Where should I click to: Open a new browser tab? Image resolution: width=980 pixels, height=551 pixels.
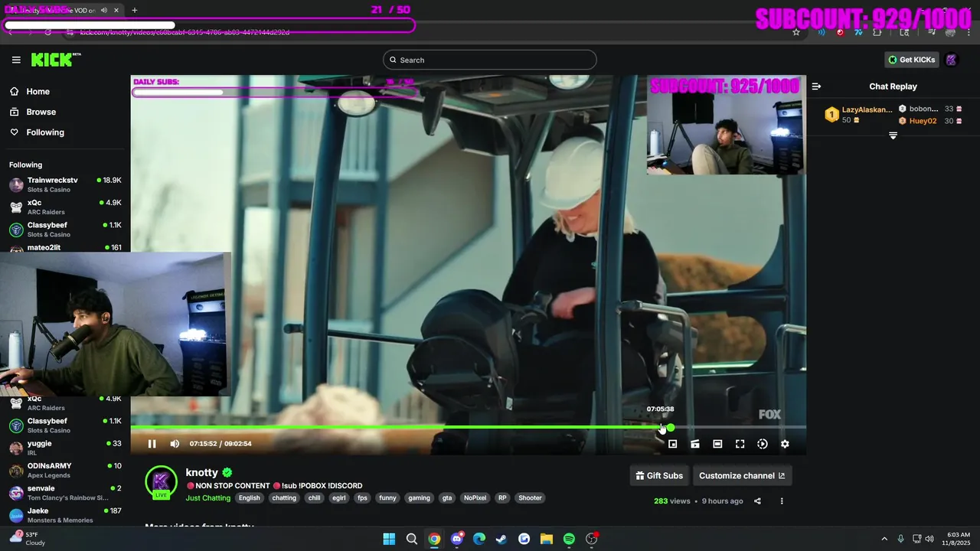tap(135, 10)
